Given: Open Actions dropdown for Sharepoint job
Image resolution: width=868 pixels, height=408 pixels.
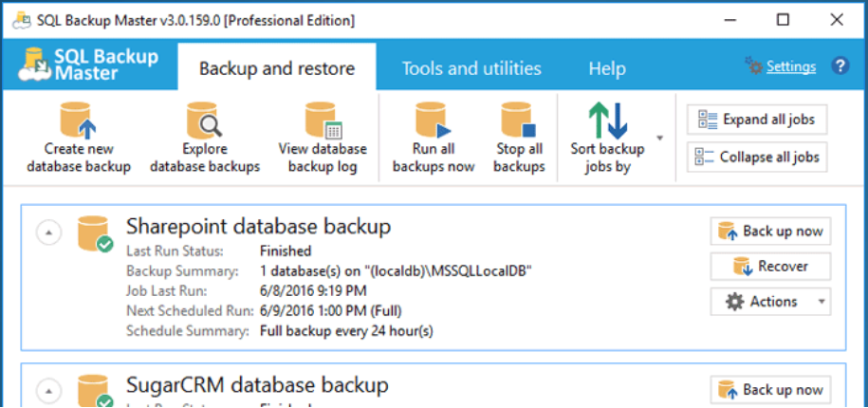Looking at the screenshot, I should point(770,302).
